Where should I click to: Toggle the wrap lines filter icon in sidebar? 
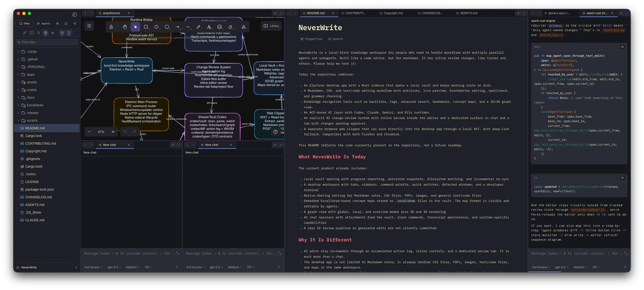pyautogui.click(x=69, y=33)
